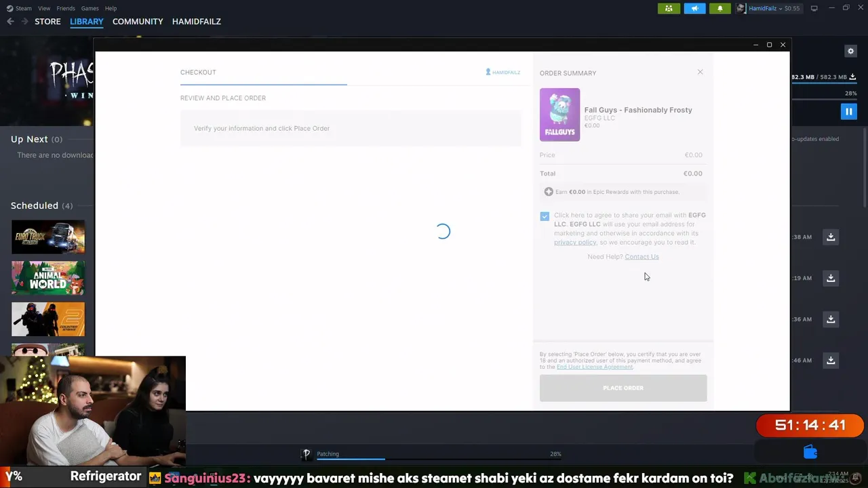Image resolution: width=868 pixels, height=488 pixels.
Task: Open the Help menu
Action: (111, 8)
